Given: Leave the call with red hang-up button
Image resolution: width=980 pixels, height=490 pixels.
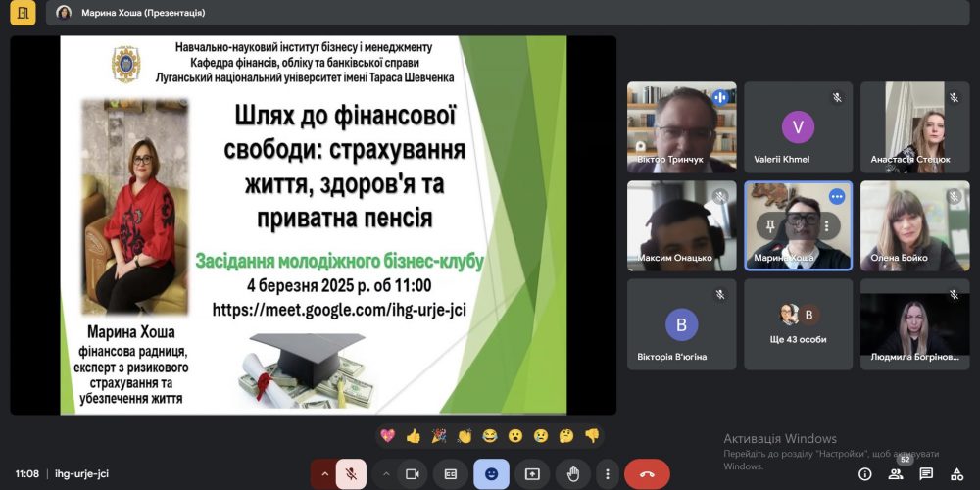Looking at the screenshot, I should tap(647, 474).
